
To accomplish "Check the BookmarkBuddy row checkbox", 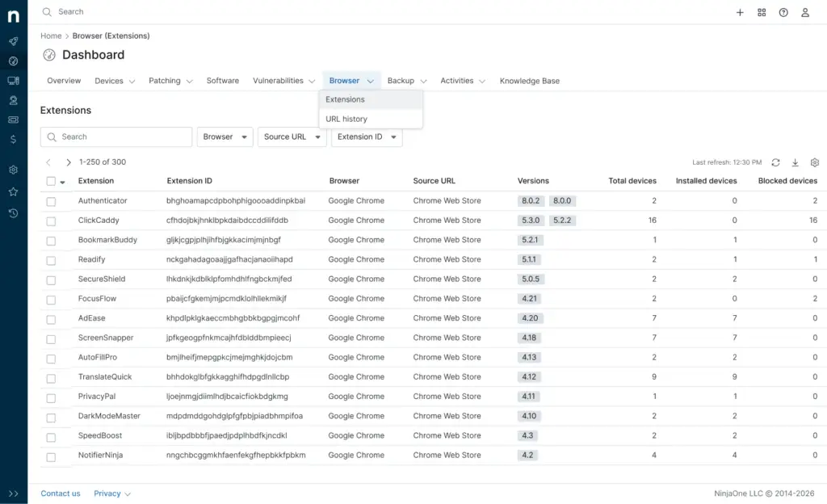I will click(x=51, y=241).
